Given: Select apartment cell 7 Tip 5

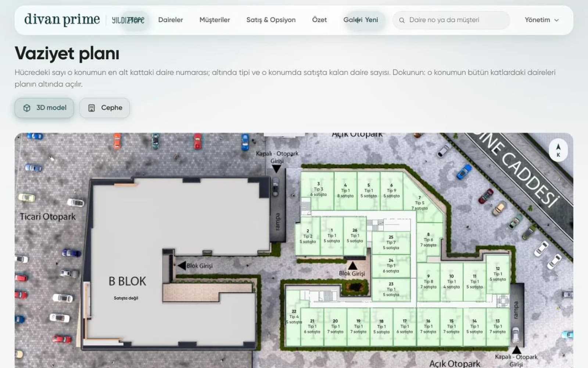Looking at the screenshot, I should (420, 203).
